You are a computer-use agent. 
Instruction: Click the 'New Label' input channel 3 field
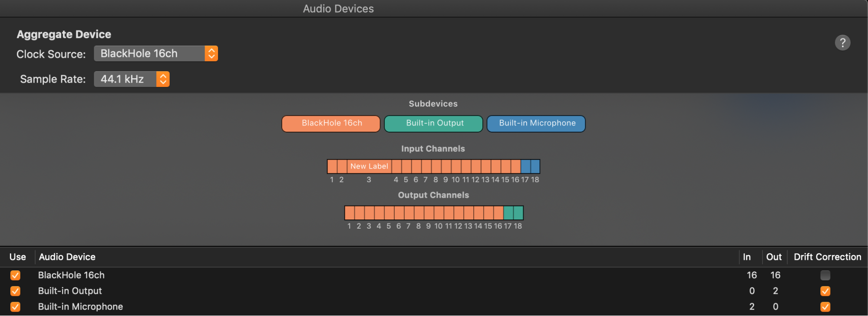click(369, 166)
